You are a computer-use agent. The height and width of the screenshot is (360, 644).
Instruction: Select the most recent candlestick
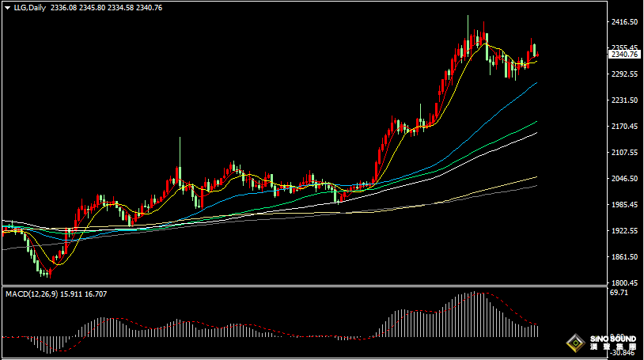click(x=537, y=55)
